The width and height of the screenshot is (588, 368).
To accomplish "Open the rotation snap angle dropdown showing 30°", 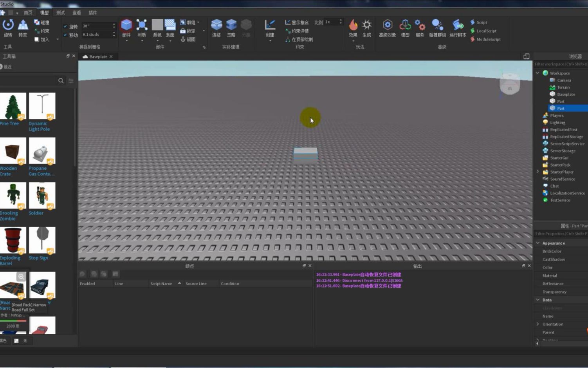I will click(x=113, y=26).
